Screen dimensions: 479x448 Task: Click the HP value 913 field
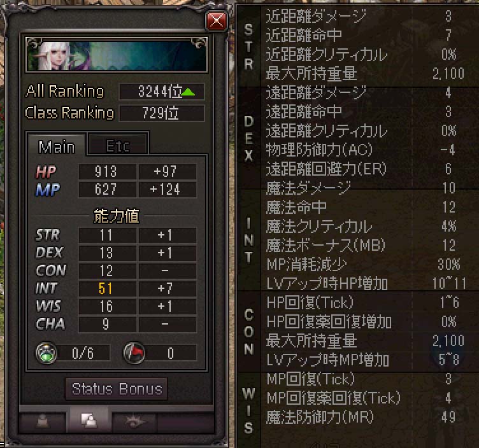pos(107,172)
